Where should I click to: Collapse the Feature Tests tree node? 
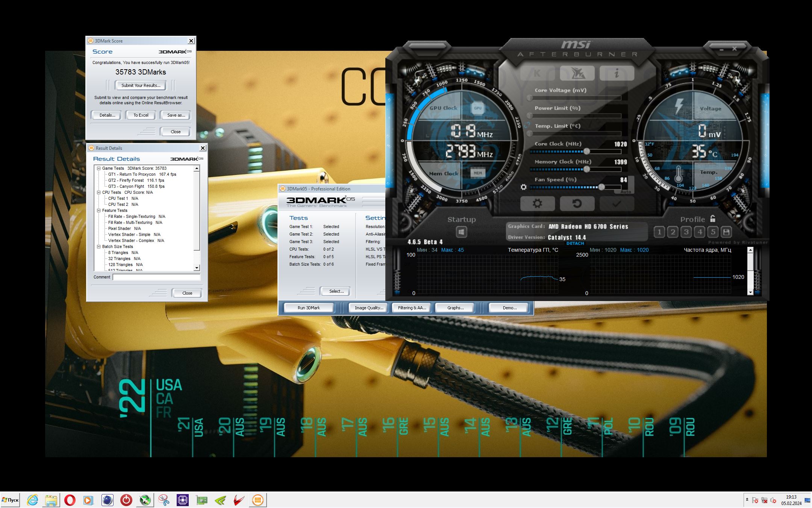tap(99, 210)
